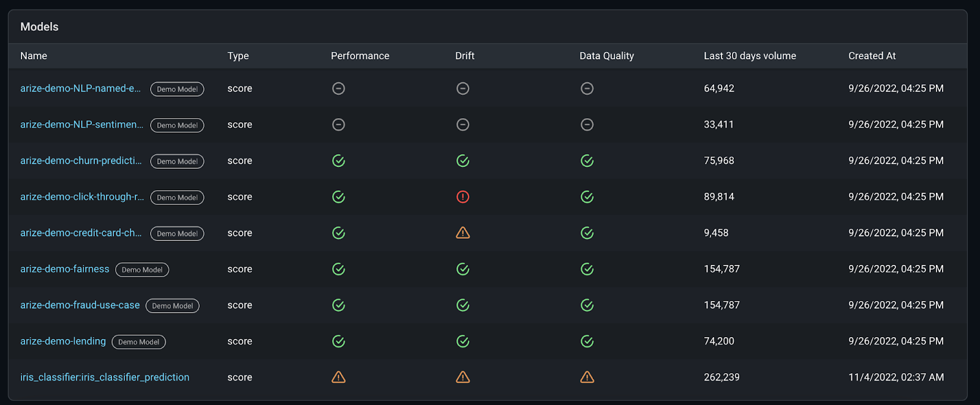
Task: Open the arize-demo-NLP-named-e… model link
Action: 80,88
